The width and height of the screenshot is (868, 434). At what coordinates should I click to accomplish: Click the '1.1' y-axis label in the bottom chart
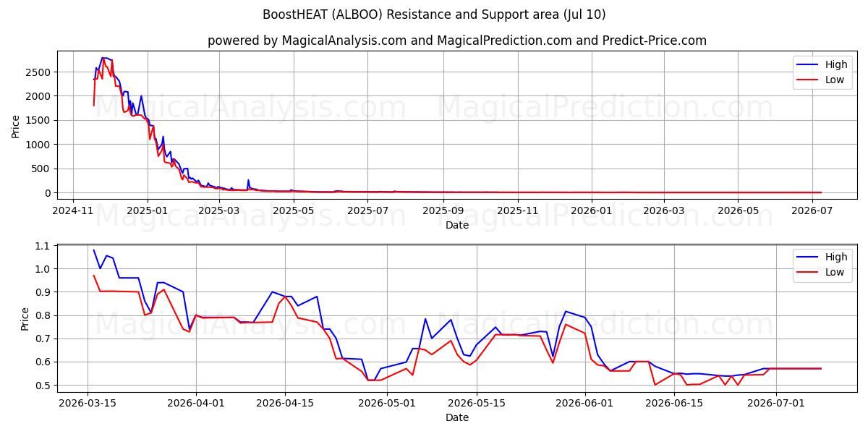pos(42,246)
